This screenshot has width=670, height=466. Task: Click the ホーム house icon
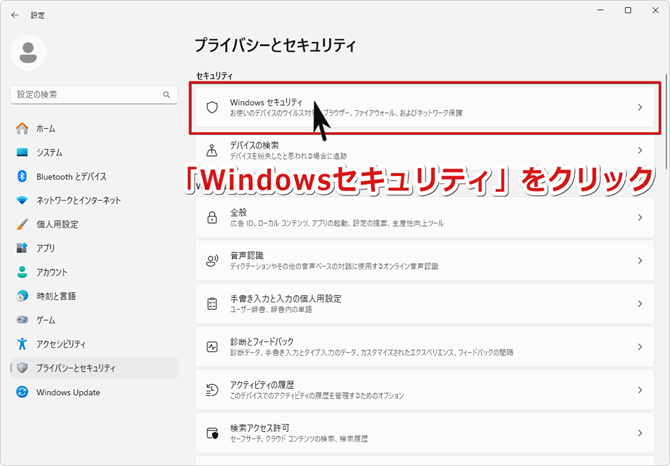click(x=22, y=128)
